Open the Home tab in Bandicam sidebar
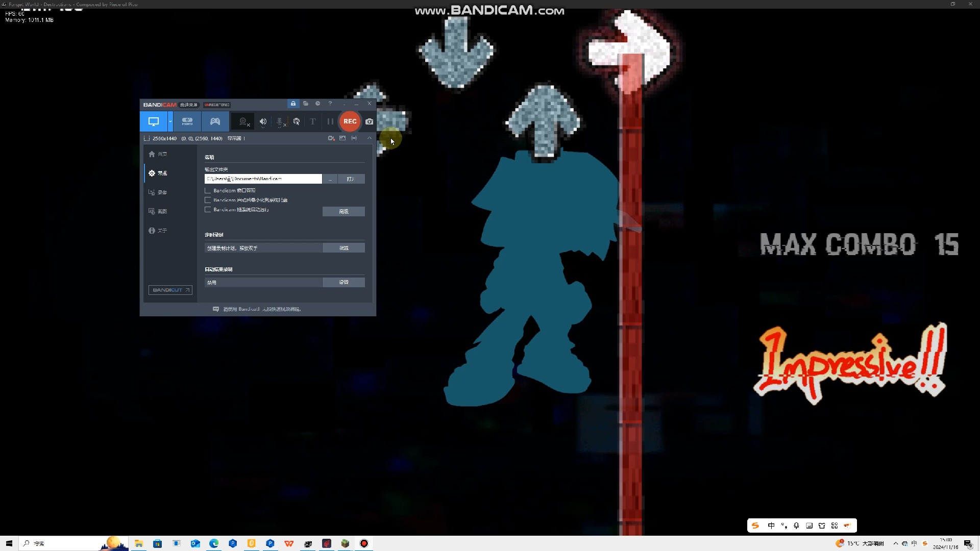This screenshot has width=980, height=551. click(x=158, y=154)
